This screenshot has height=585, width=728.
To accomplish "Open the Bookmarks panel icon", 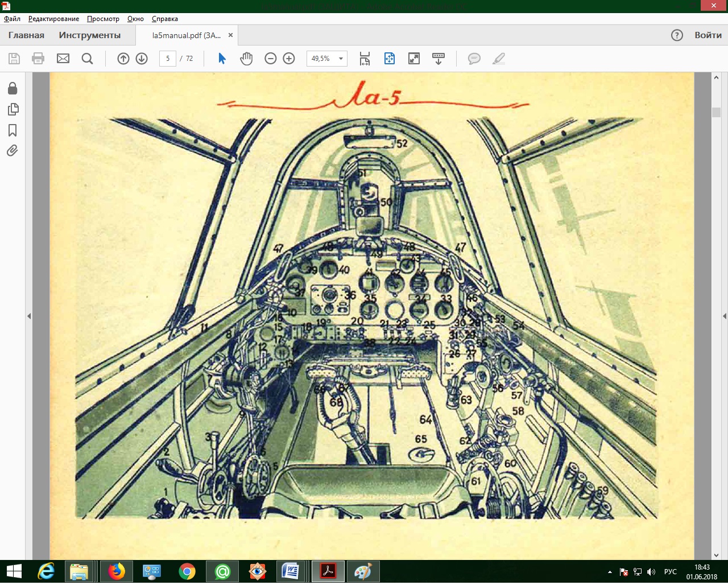I will pyautogui.click(x=13, y=130).
